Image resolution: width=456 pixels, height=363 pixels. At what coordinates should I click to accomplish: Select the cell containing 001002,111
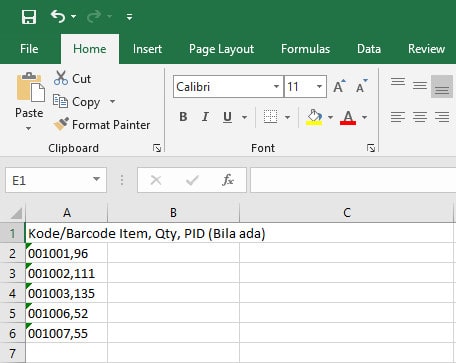[x=67, y=273]
